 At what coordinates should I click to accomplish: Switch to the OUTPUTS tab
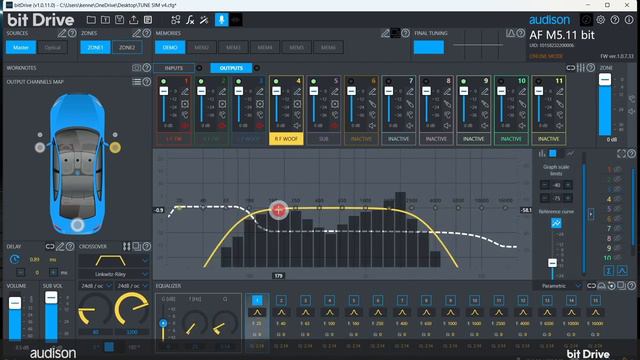[231, 68]
